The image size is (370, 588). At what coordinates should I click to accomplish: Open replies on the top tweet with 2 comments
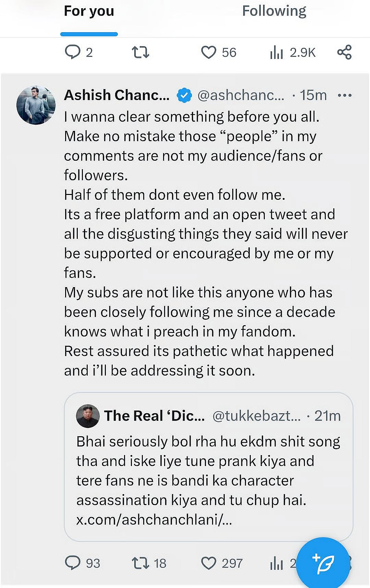(73, 52)
